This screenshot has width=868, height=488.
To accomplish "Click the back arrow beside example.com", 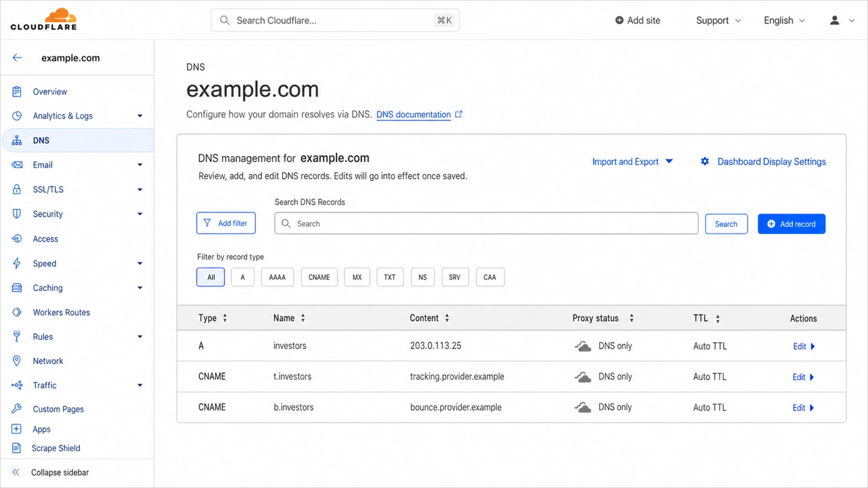I will point(17,57).
